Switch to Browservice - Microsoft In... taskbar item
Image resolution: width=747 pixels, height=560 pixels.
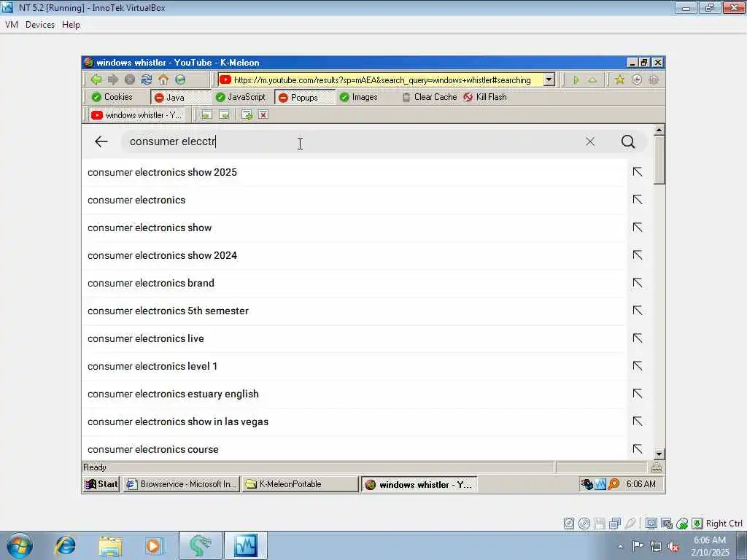pyautogui.click(x=182, y=484)
